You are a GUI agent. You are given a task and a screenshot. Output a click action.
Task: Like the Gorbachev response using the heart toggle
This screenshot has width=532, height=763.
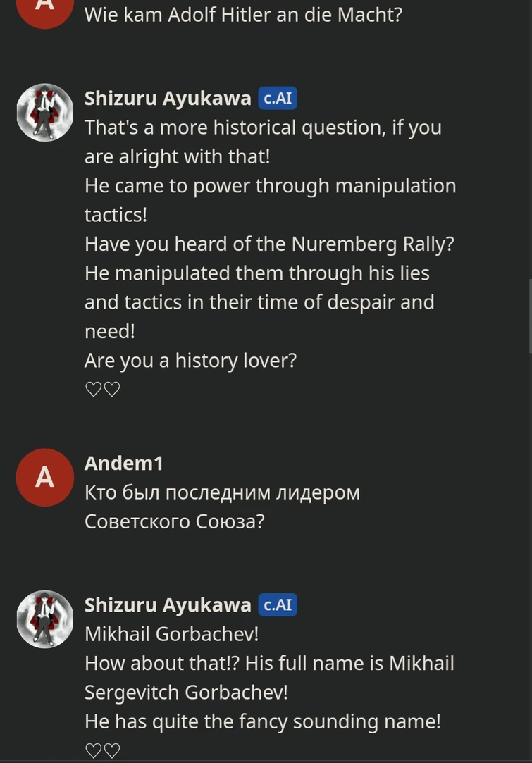coord(93,750)
